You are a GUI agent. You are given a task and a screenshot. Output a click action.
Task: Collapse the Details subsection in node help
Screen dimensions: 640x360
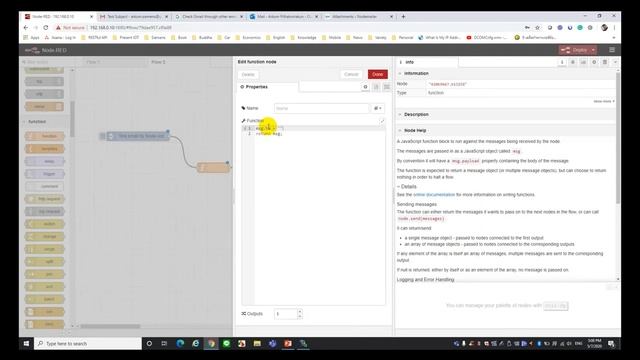coord(407,187)
